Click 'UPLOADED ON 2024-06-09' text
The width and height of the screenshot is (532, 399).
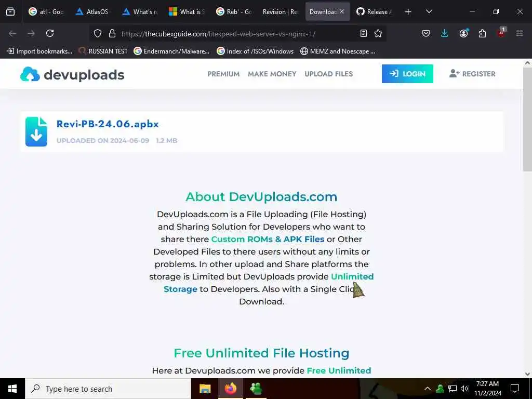pos(103,140)
